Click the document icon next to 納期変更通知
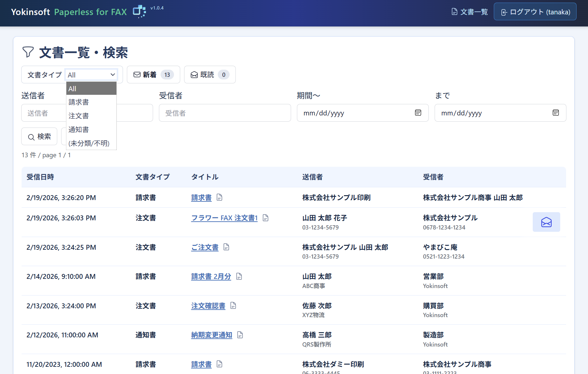This screenshot has height=374, width=588. [240, 335]
